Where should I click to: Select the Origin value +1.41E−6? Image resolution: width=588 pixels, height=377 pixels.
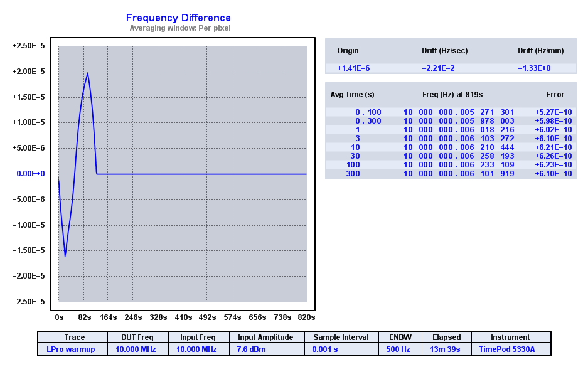click(x=353, y=68)
